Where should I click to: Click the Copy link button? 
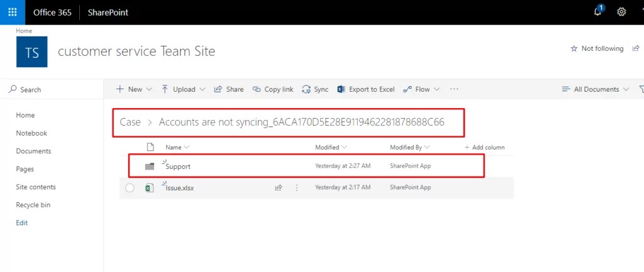click(273, 89)
